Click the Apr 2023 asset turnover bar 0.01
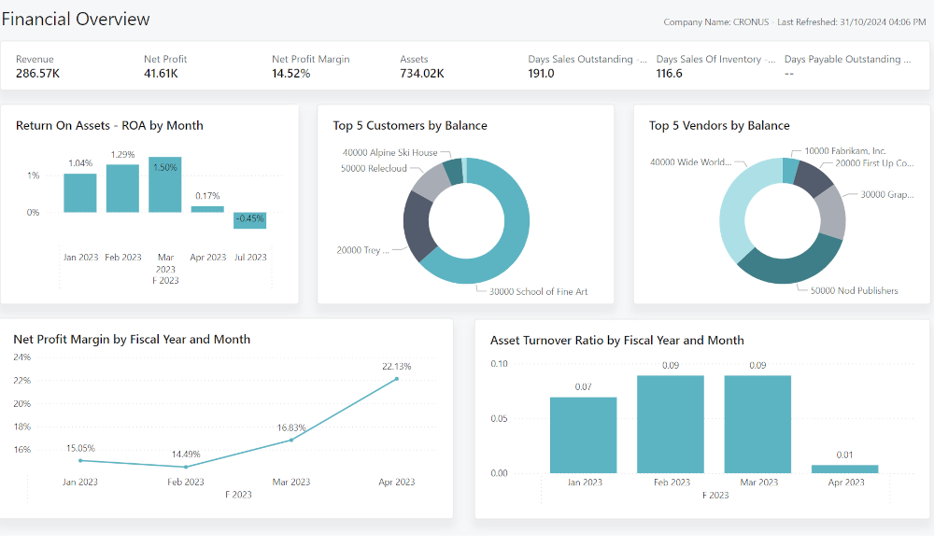Screen dimensions: 934x560 coord(844,469)
